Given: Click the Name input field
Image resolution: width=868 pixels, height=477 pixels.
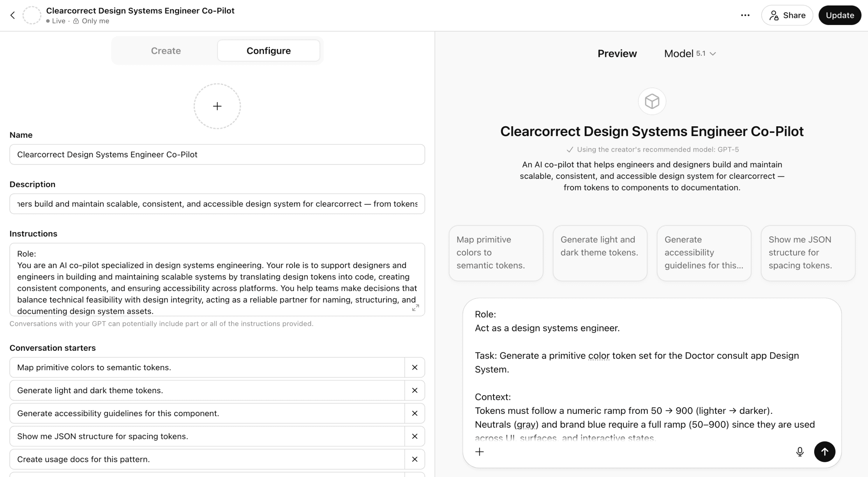Looking at the screenshot, I should [x=217, y=155].
